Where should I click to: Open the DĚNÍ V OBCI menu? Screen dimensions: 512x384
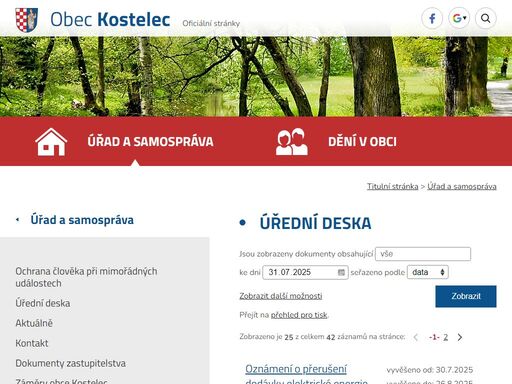pos(362,142)
